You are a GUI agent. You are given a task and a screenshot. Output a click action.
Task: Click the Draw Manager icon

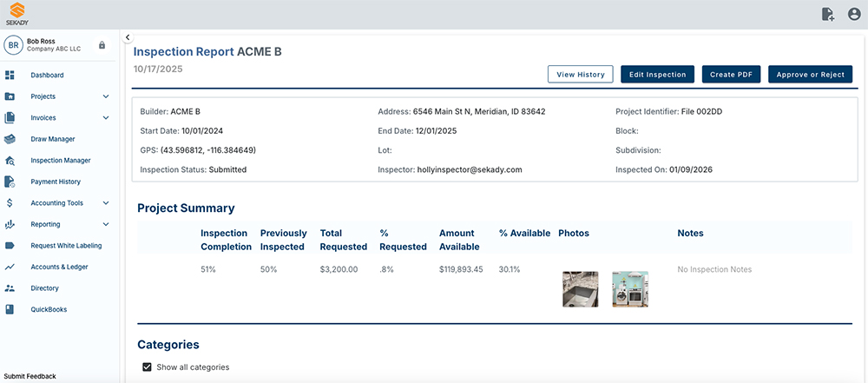[10, 139]
